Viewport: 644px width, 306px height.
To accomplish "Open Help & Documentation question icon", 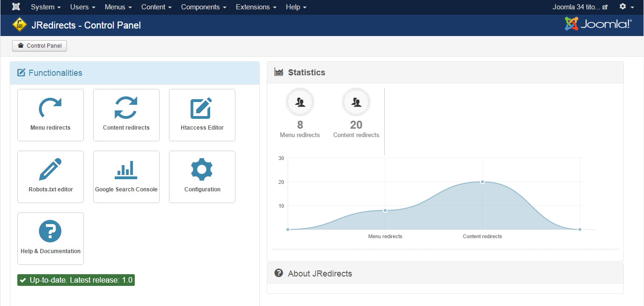I will click(51, 231).
